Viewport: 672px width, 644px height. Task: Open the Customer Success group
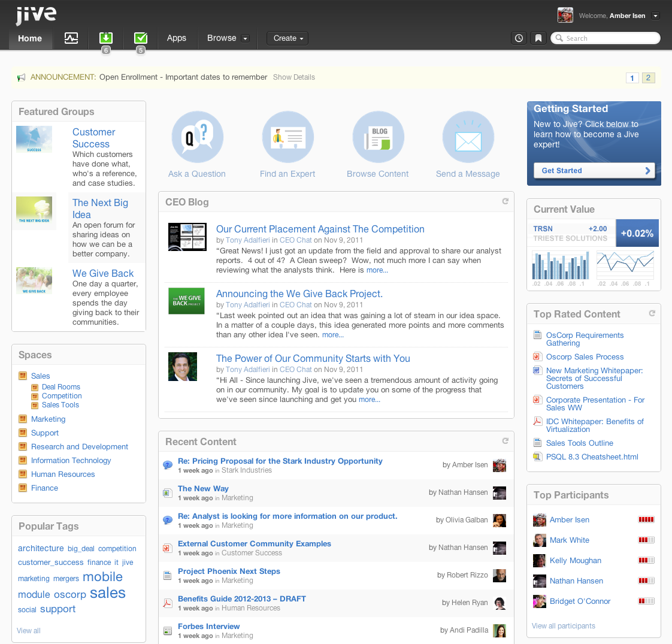pyautogui.click(x=94, y=138)
